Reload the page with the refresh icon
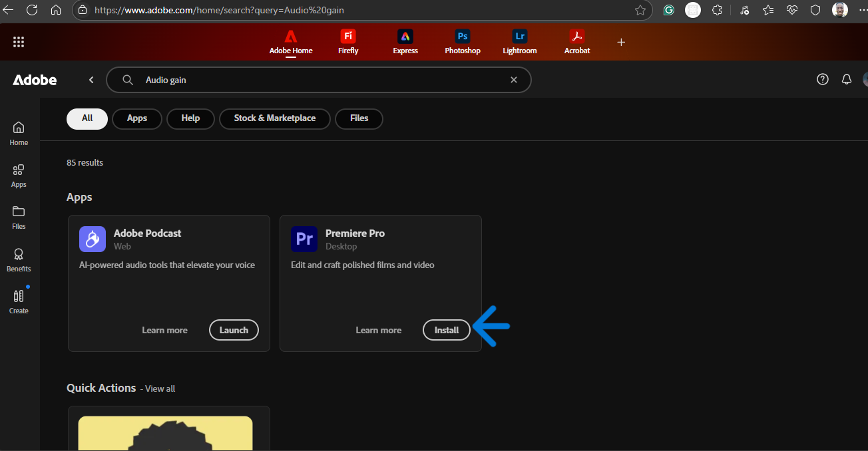This screenshot has width=868, height=451. [x=32, y=10]
